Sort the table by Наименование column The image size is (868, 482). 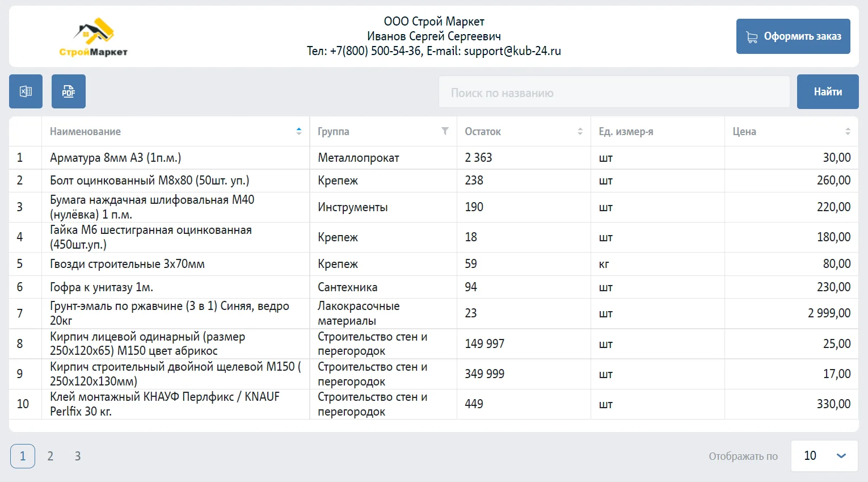point(298,131)
